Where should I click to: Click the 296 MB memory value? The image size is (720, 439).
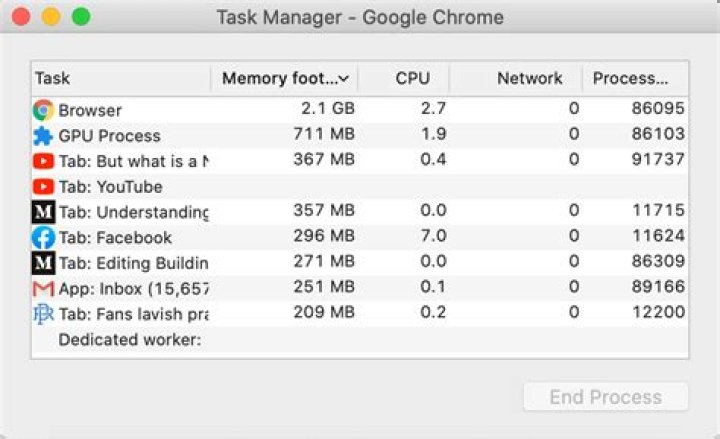pyautogui.click(x=324, y=236)
